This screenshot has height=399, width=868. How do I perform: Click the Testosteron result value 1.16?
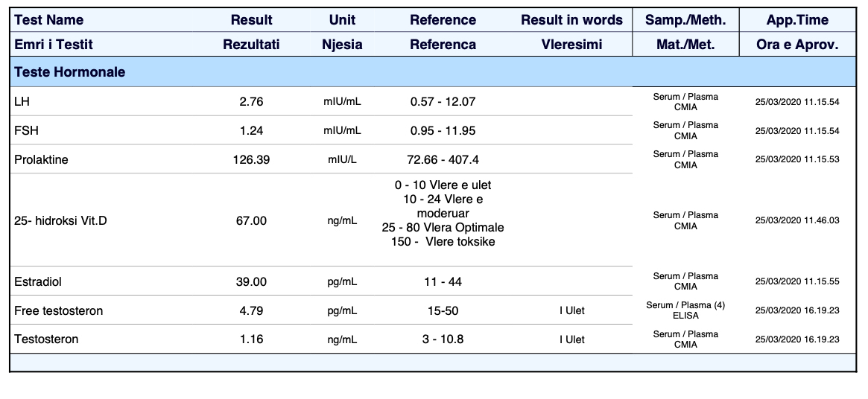pos(251,339)
